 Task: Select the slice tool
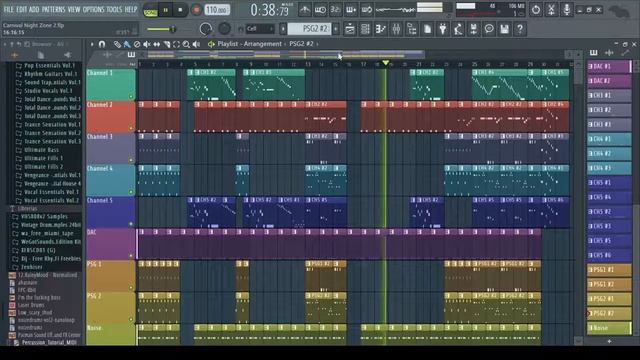(167, 44)
